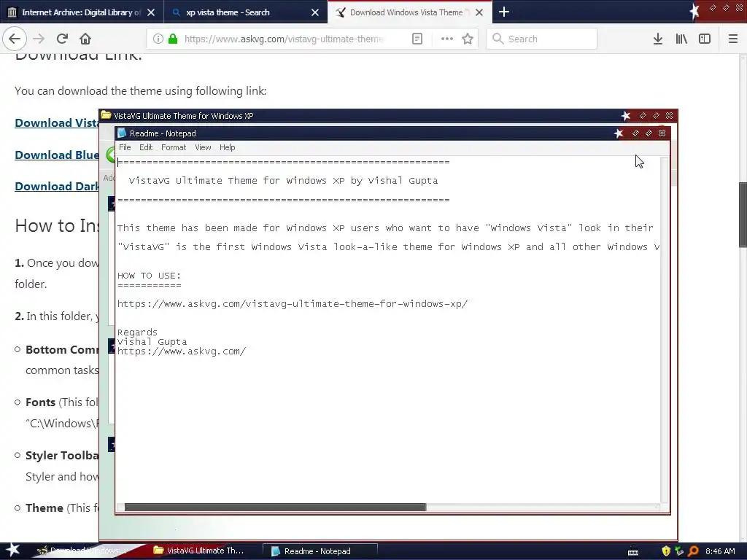Select Readme - Notepad taskbar button

click(320, 551)
